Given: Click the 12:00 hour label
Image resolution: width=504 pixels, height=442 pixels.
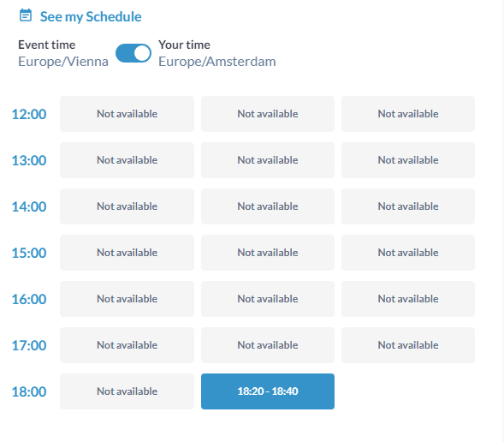Looking at the screenshot, I should pyautogui.click(x=29, y=114).
